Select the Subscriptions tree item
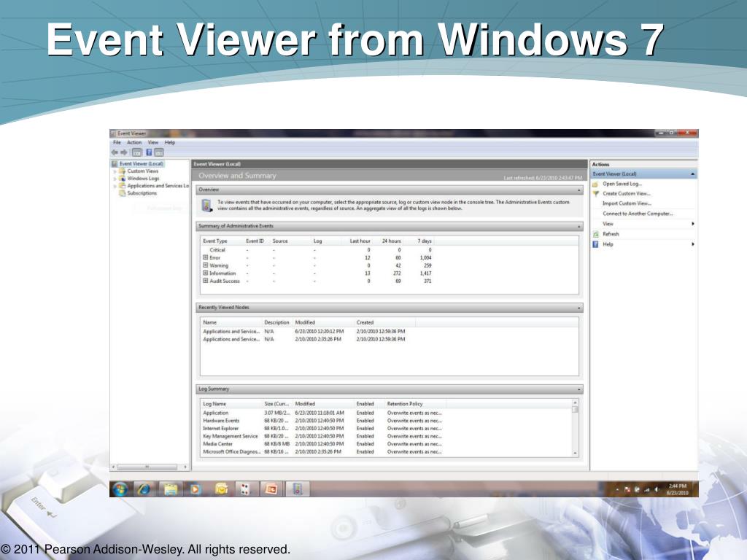Screen dimensions: 747x560 [x=142, y=193]
